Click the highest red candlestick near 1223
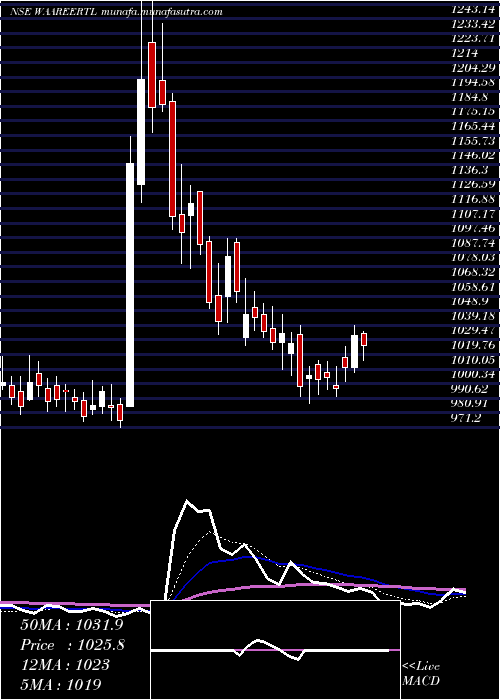The image size is (500, 700). (152, 75)
